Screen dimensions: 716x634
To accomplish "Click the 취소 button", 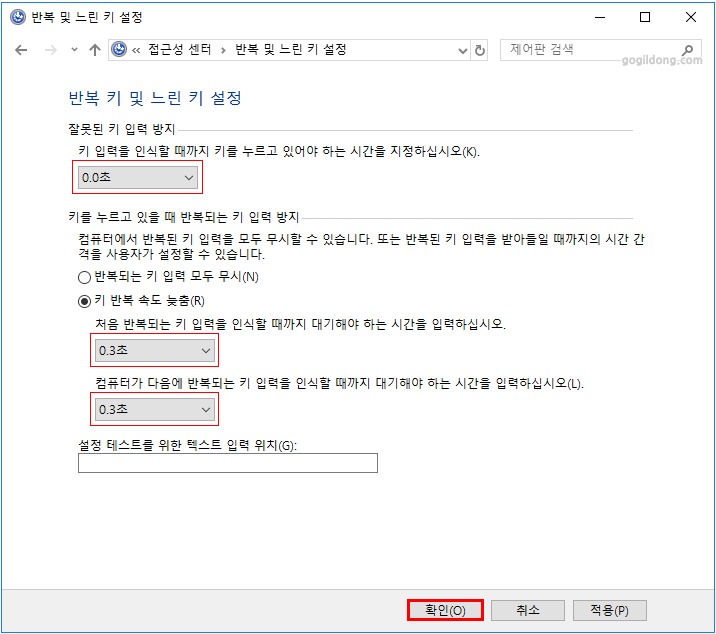I will [x=528, y=610].
